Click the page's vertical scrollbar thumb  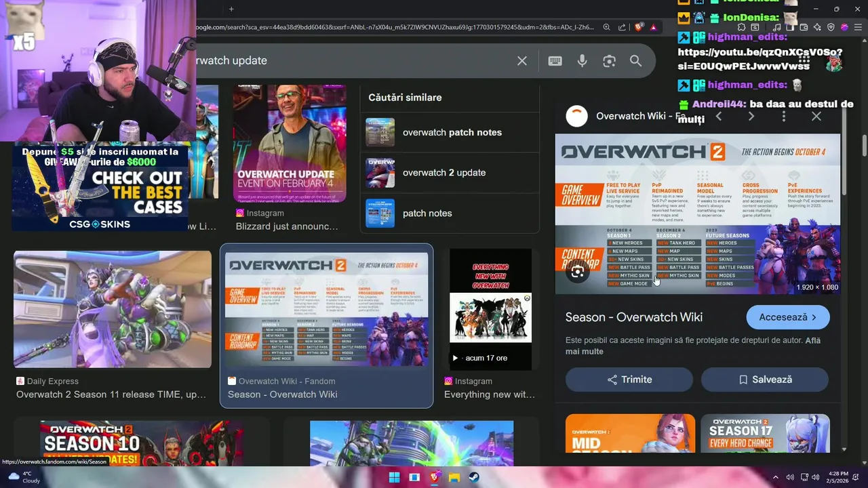tap(864, 146)
